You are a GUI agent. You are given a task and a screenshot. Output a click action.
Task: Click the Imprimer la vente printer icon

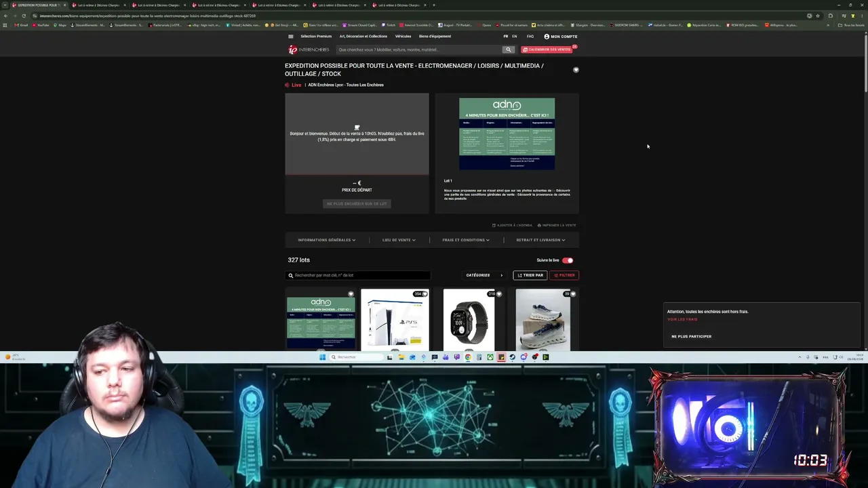tap(539, 225)
